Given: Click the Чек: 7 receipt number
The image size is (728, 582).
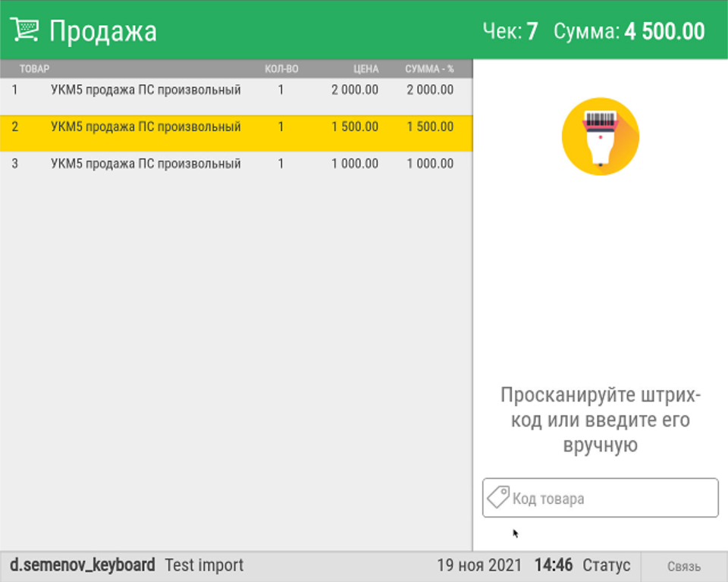Looking at the screenshot, I should pos(510,32).
